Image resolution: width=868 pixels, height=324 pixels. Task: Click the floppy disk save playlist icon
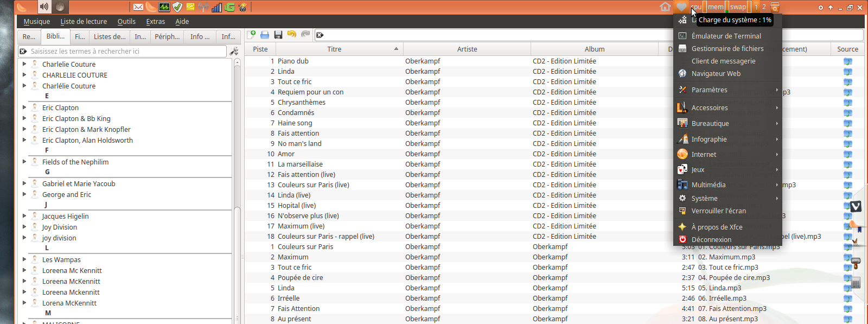(278, 35)
